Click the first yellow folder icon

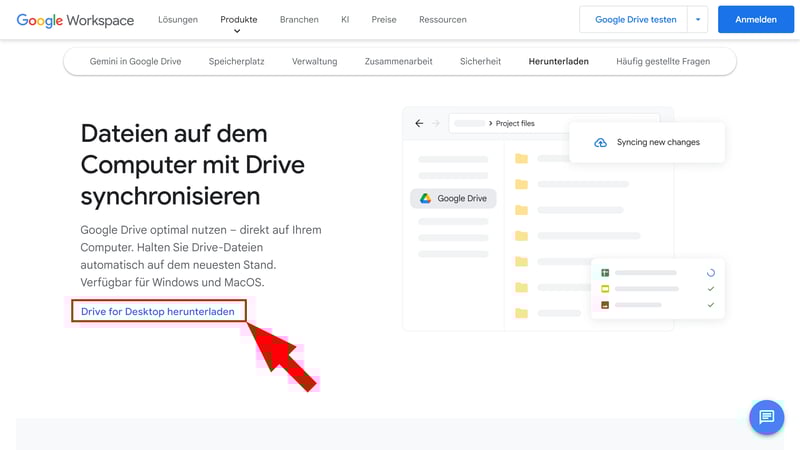[521, 159]
